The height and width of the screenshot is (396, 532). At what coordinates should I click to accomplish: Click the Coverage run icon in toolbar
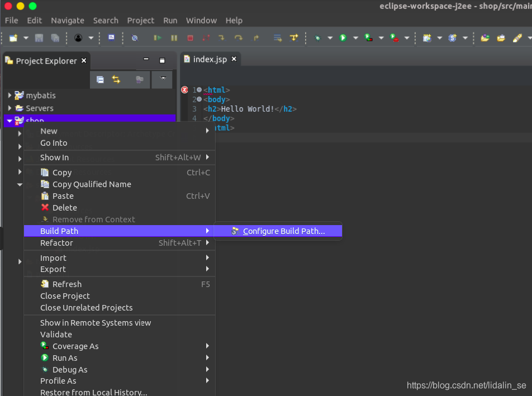click(x=368, y=37)
